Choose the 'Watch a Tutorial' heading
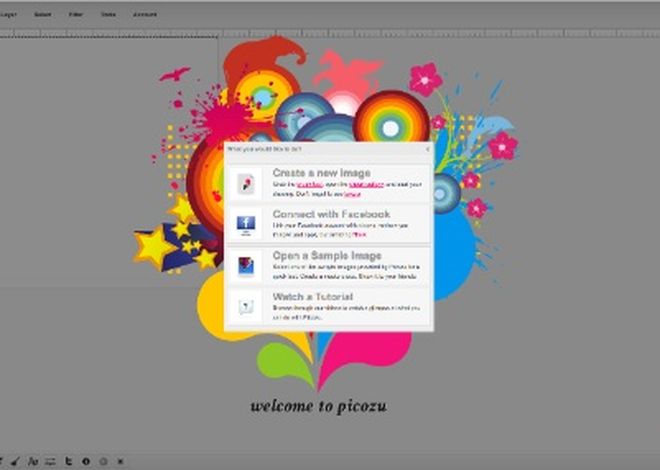 pos(313,297)
